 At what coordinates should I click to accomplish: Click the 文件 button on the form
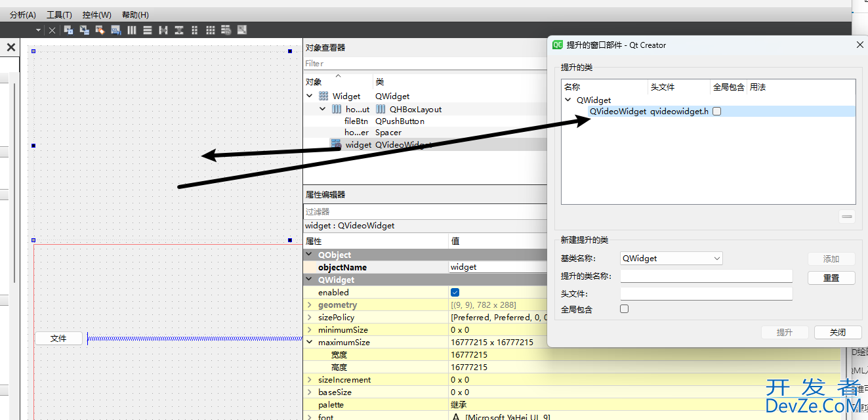click(x=58, y=339)
